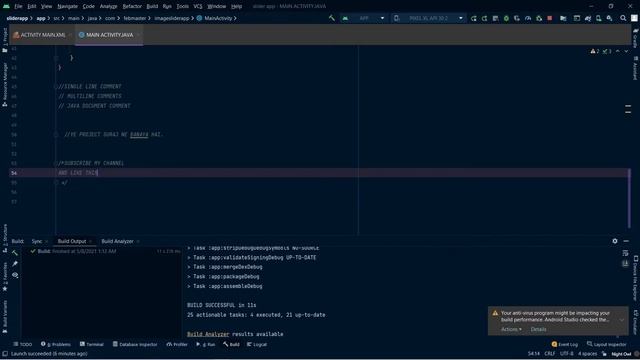Switch to the ACTIVITY MAIN.XML editor tab
640x360 pixels.
pos(42,35)
